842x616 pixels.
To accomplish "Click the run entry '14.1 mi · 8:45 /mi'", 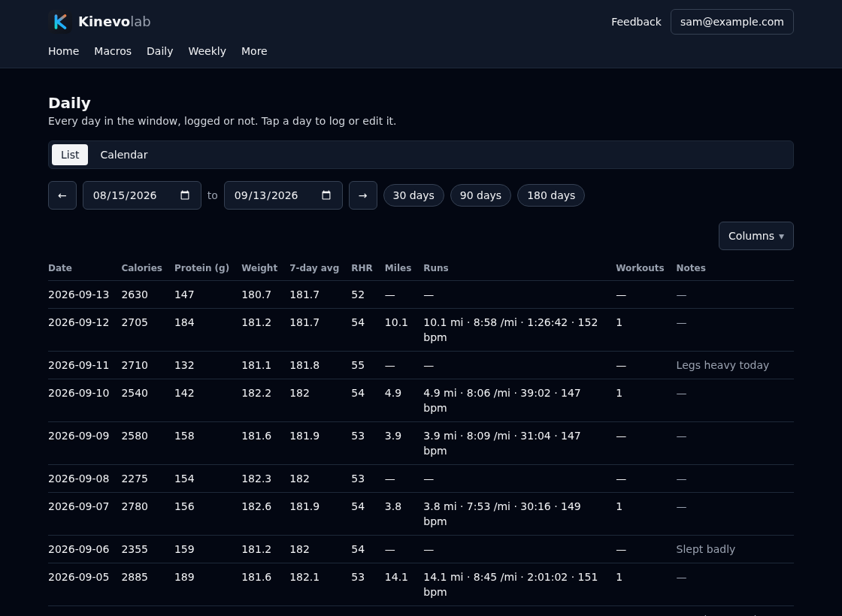I will [510, 585].
